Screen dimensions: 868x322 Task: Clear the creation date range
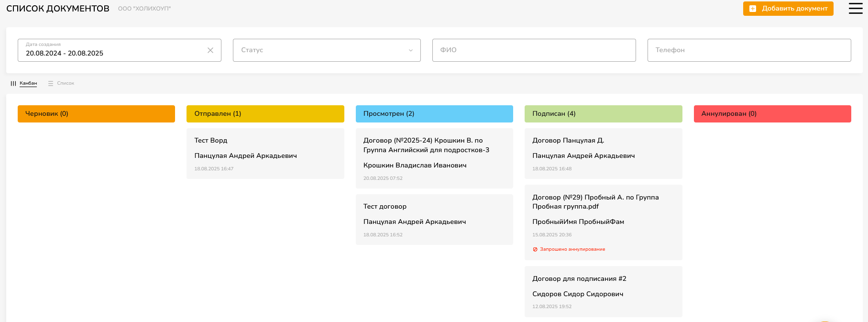[210, 50]
